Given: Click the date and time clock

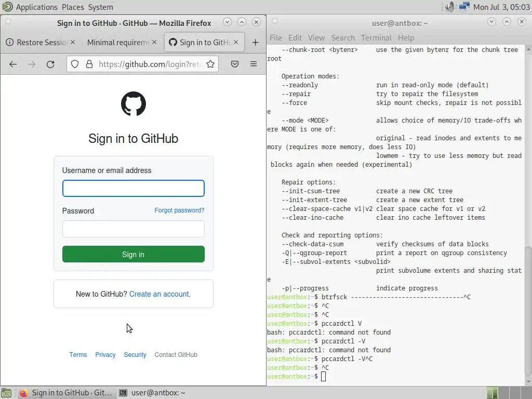Looking at the screenshot, I should pyautogui.click(x=501, y=7).
